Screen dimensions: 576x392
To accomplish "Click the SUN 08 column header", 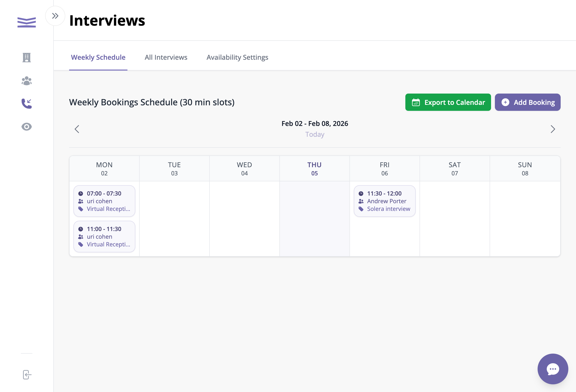I will (x=525, y=169).
